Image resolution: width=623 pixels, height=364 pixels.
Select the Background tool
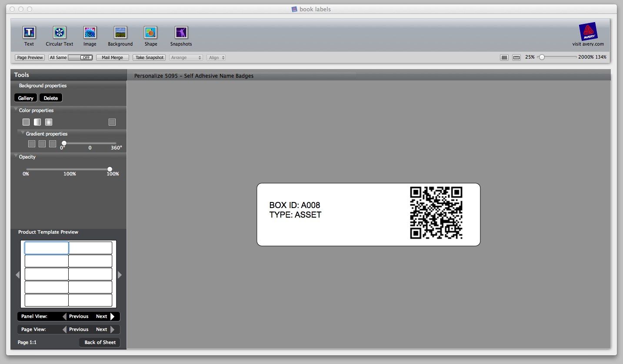(120, 36)
